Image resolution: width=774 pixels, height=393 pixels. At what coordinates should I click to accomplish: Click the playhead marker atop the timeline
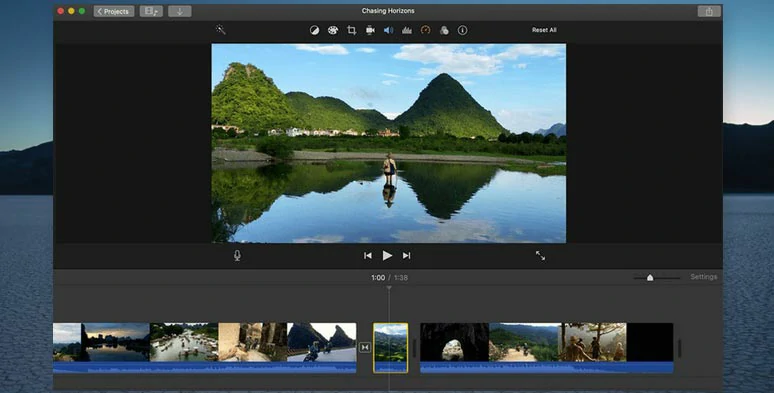[389, 287]
